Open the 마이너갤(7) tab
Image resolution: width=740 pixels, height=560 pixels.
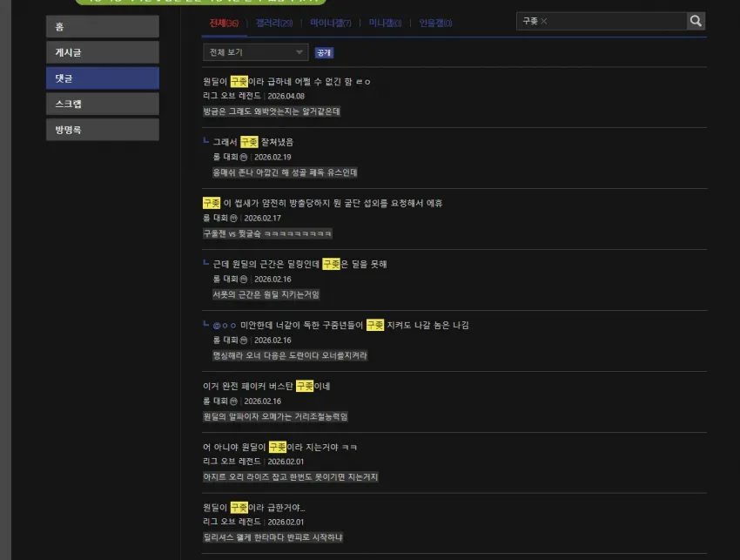point(330,24)
